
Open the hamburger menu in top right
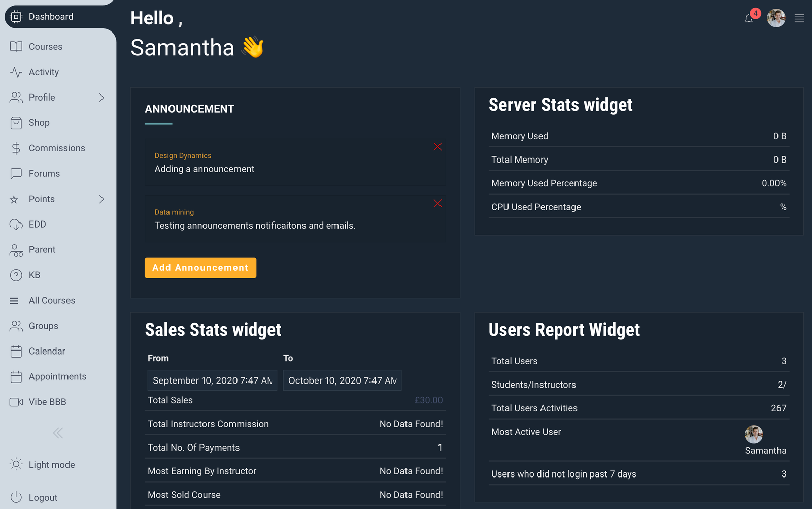tap(799, 18)
